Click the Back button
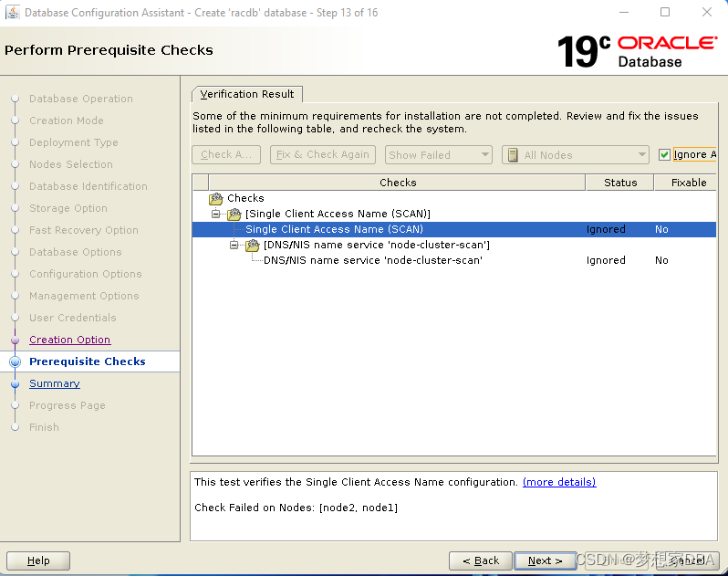 pyautogui.click(x=481, y=560)
